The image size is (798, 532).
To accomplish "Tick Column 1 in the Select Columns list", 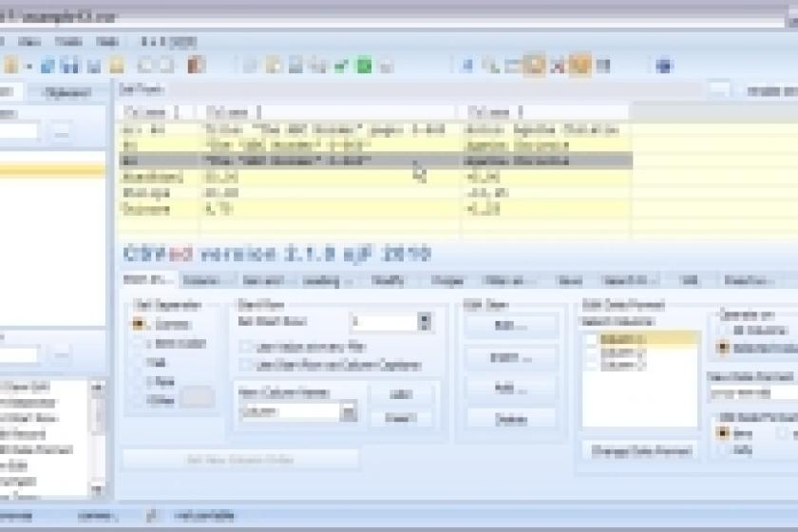I will pyautogui.click(x=591, y=339).
